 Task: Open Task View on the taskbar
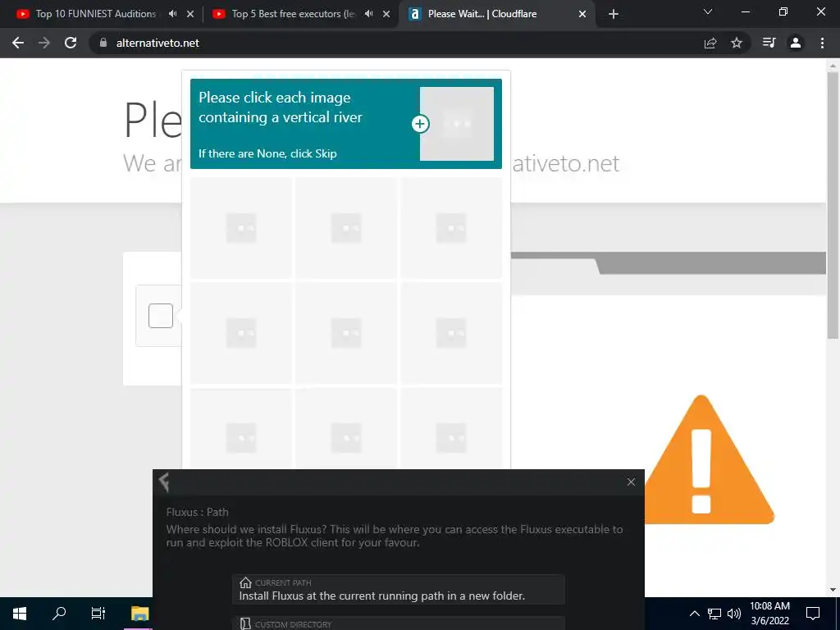pos(98,614)
